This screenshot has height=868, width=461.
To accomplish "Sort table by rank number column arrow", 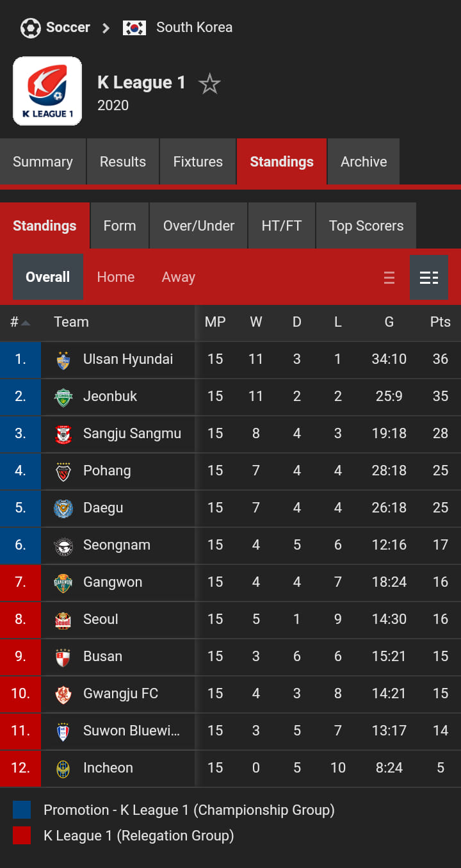I will pyautogui.click(x=26, y=322).
